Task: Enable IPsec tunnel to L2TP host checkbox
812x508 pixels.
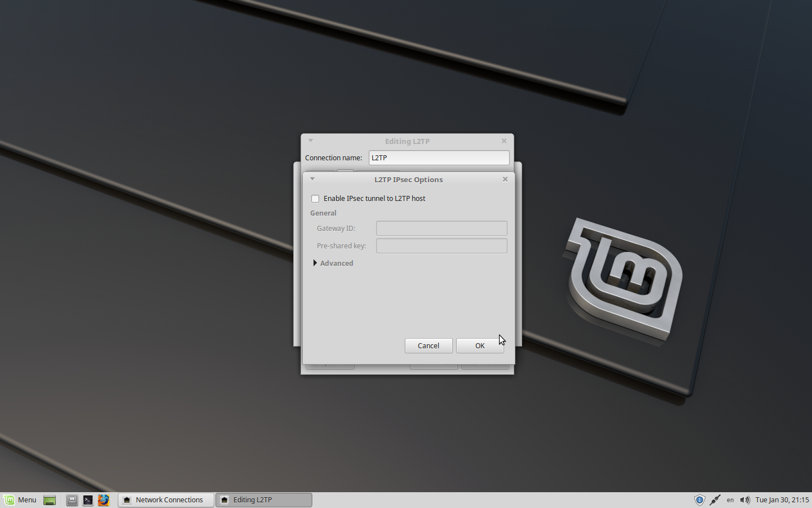Action: pyautogui.click(x=315, y=199)
